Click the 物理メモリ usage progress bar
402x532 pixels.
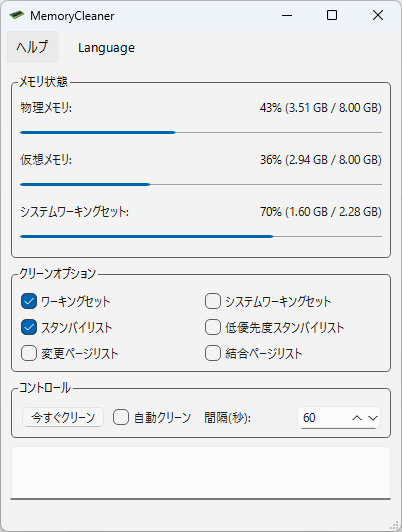[x=201, y=132]
